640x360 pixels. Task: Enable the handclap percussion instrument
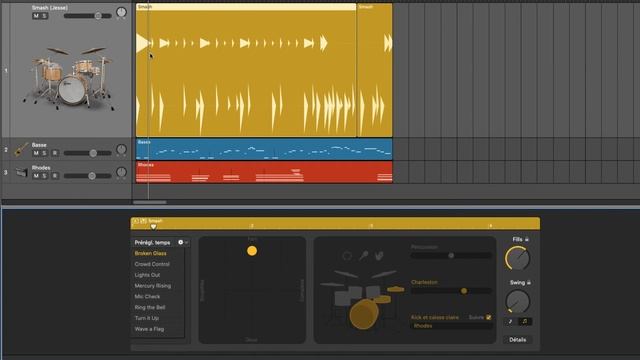point(379,256)
